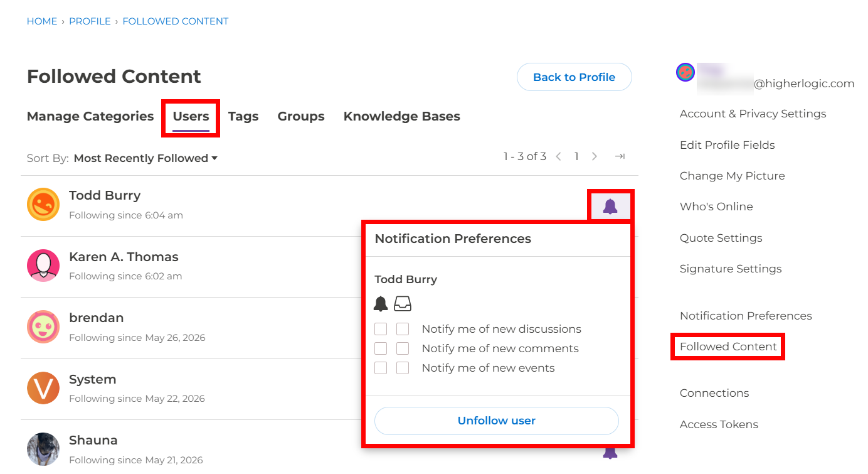Click Todd Burry's orange avatar

click(x=43, y=205)
